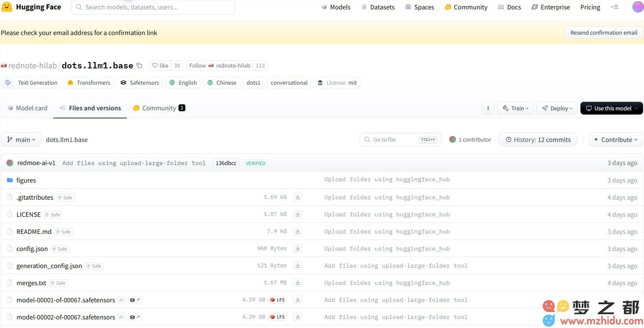
Task: Open the dots.llm1.base breadcrumb path
Action: [x=67, y=139]
